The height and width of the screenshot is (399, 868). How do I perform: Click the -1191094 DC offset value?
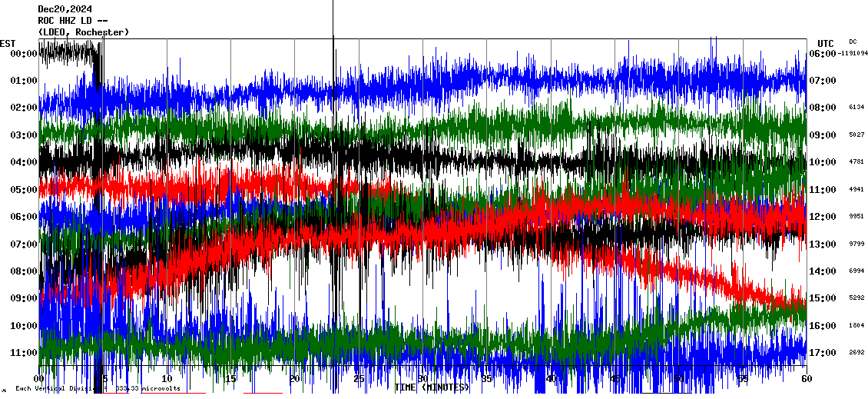[x=853, y=54]
